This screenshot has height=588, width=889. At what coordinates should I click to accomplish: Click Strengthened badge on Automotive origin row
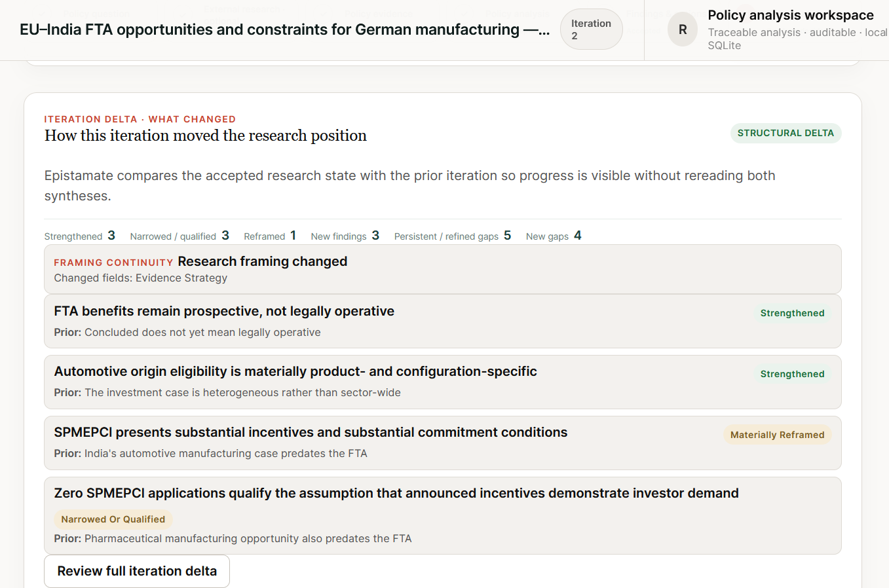coord(792,374)
